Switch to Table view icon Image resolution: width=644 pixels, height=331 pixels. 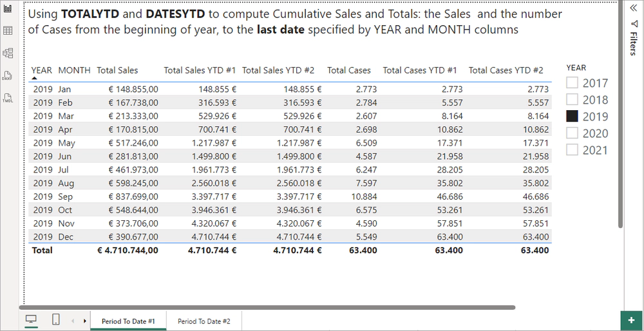[x=8, y=30]
